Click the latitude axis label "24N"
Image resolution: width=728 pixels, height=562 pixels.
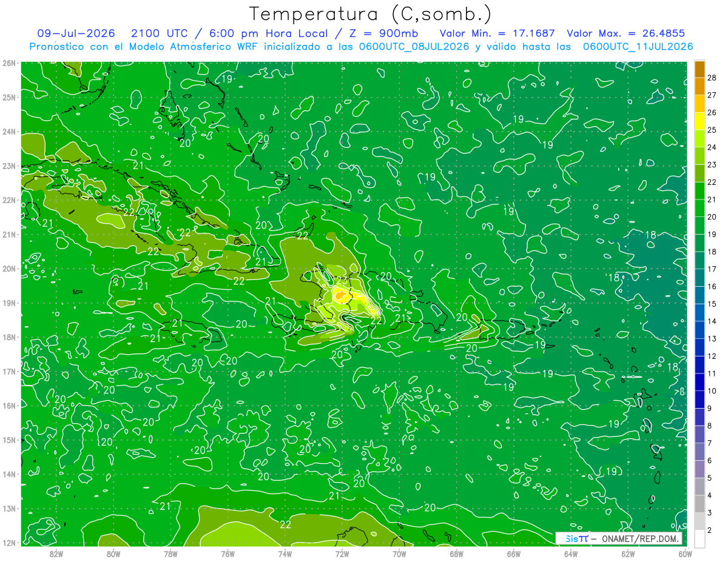point(8,132)
